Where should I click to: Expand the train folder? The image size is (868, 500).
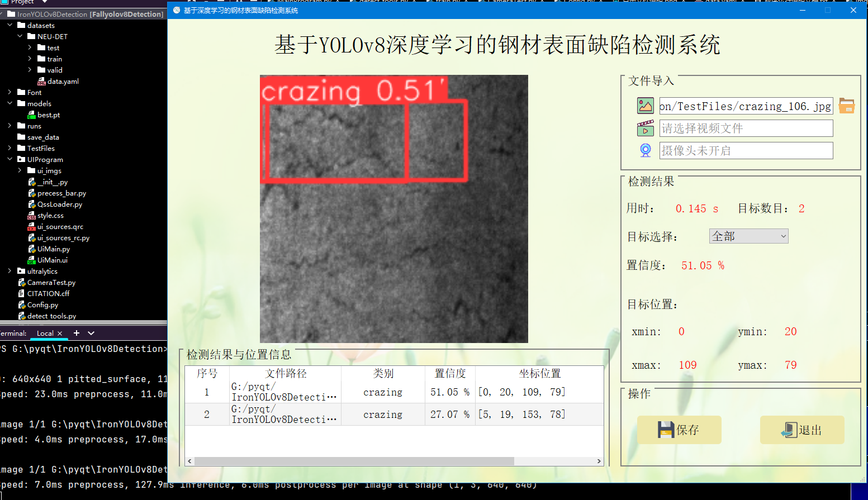tap(30, 59)
